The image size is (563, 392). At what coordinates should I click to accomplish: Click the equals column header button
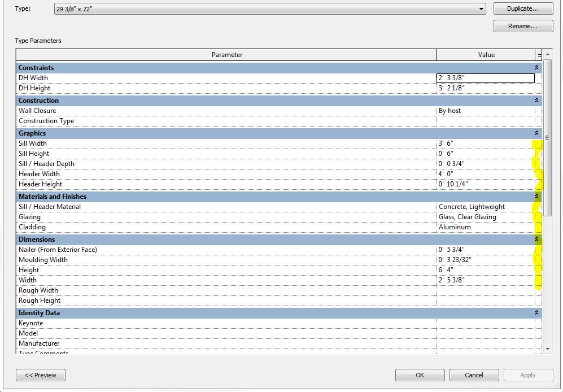(539, 55)
